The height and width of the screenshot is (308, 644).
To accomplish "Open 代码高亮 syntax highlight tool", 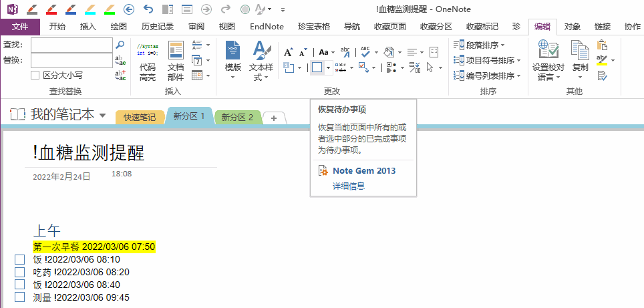I will (148, 61).
